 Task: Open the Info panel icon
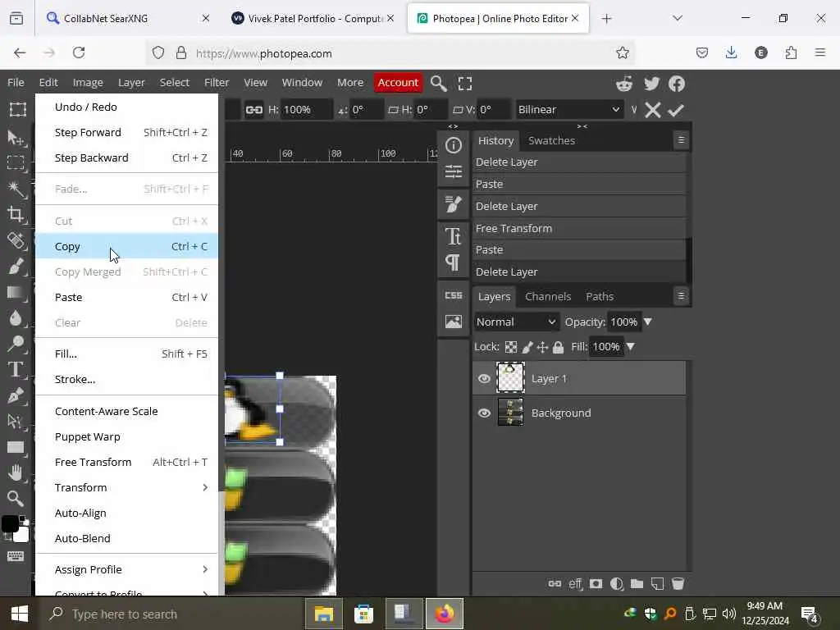453,145
